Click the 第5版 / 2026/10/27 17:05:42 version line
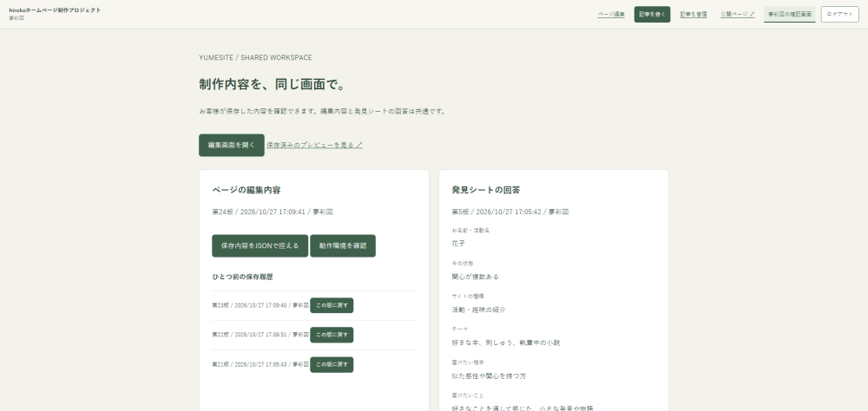 point(510,212)
